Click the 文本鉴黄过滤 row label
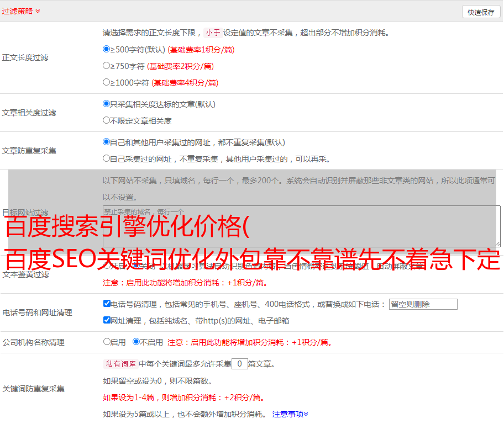Viewport: 504px width, 424px height. tap(26, 274)
